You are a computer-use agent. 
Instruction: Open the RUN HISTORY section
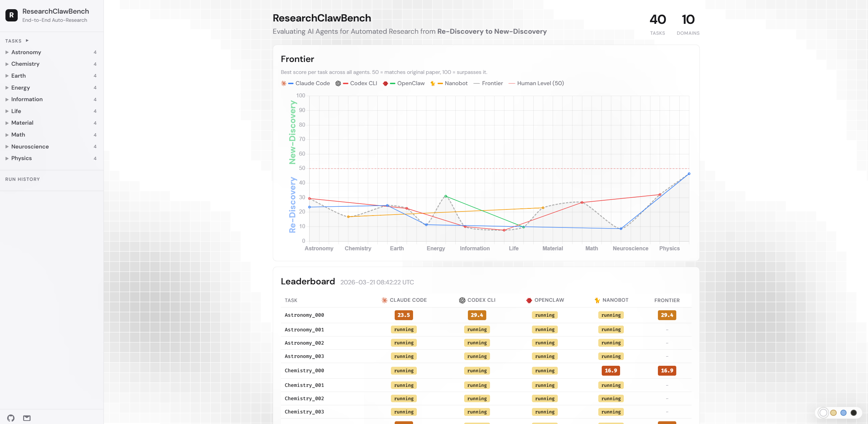click(x=22, y=179)
